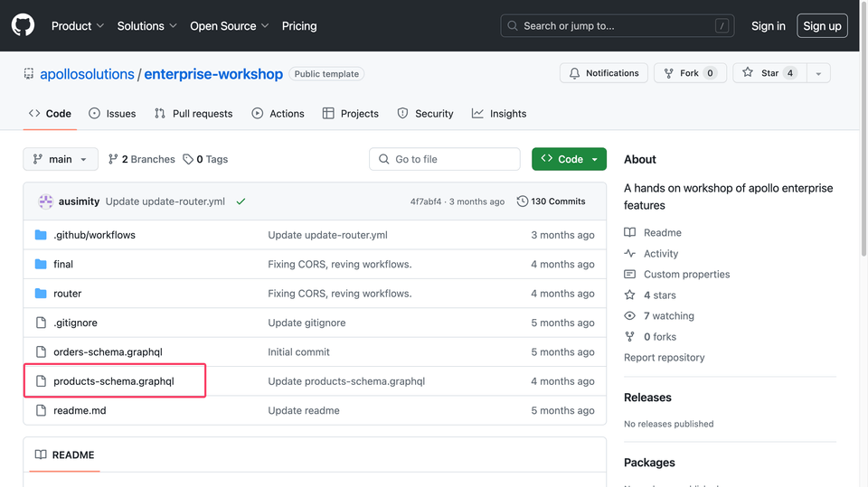Click the Update update-router.yml latest commit message
This screenshot has height=487, width=868.
pyautogui.click(x=165, y=201)
